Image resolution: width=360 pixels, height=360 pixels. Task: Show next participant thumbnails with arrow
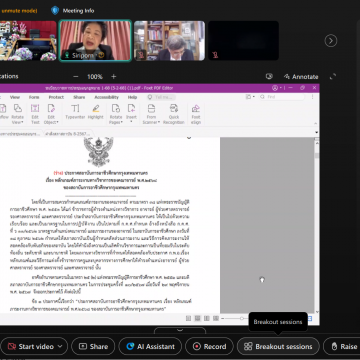coord(331,41)
